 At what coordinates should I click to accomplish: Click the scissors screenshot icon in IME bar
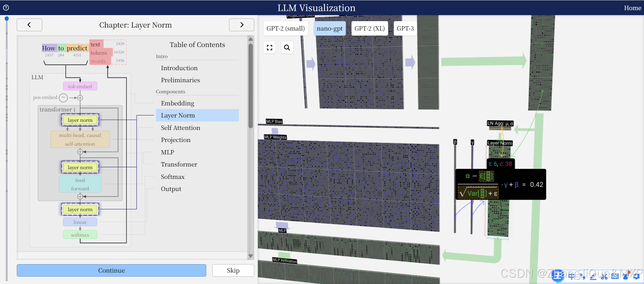(x=604, y=277)
